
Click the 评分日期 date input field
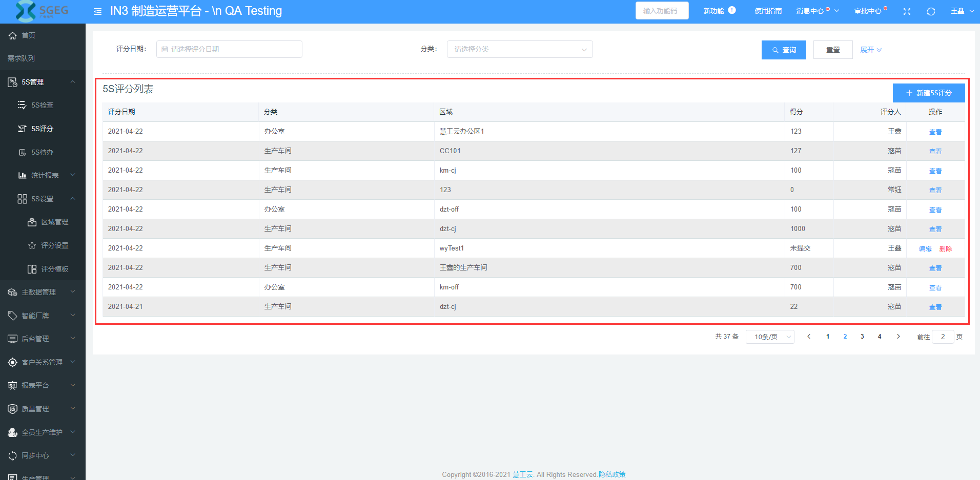point(229,49)
